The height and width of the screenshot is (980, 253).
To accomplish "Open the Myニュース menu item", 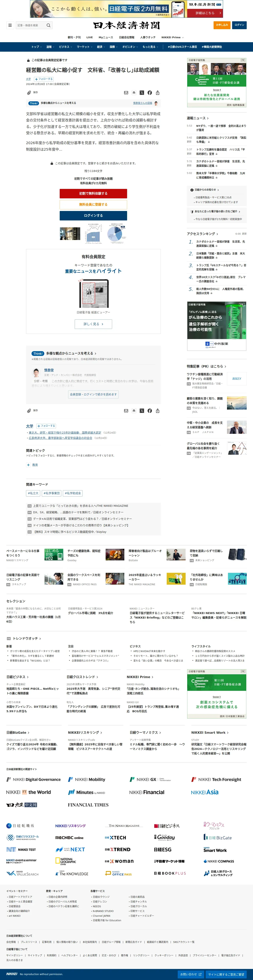I will pyautogui.click(x=106, y=37).
